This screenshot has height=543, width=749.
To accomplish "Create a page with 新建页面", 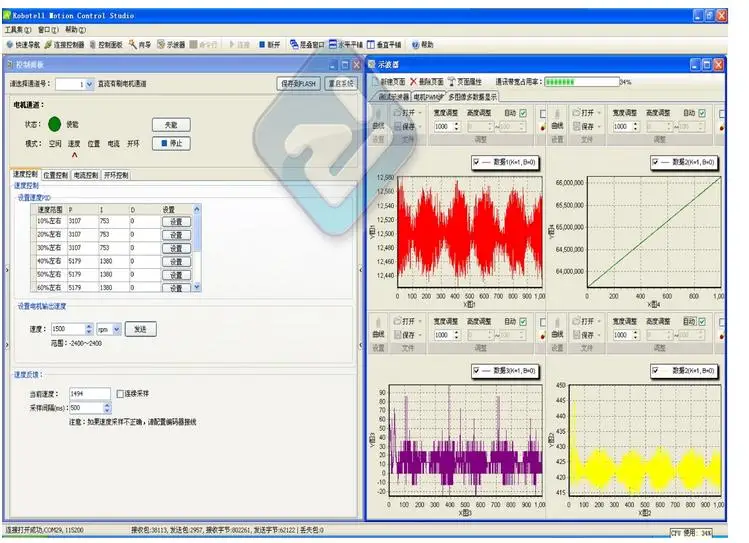I will [x=389, y=82].
